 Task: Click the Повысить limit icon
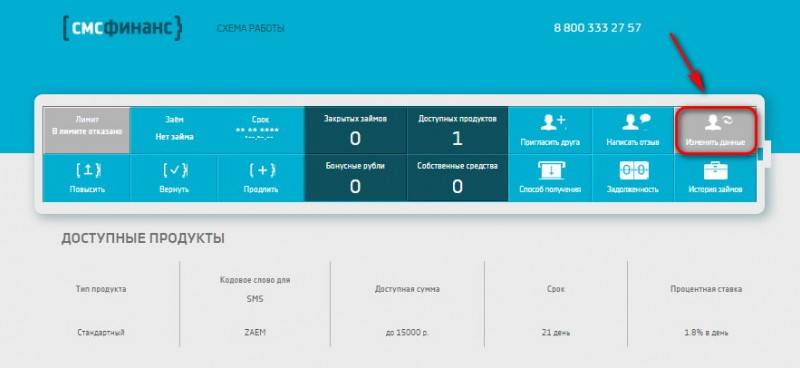point(87,170)
